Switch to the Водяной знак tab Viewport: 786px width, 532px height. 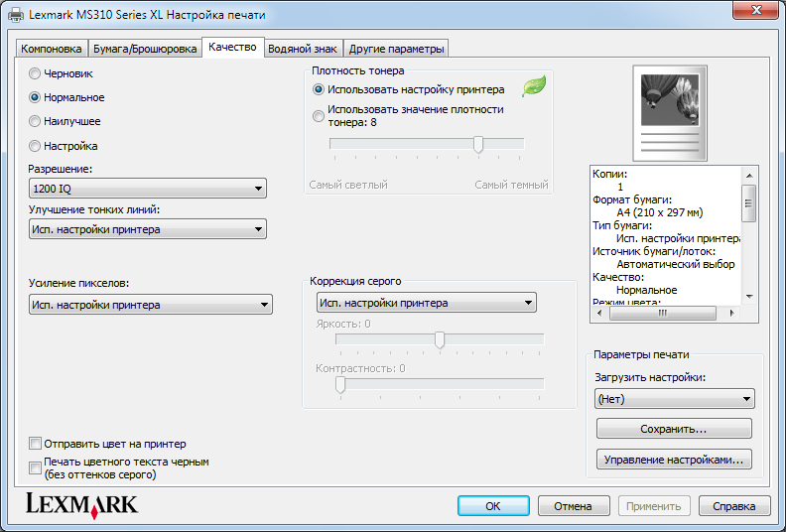(x=303, y=49)
